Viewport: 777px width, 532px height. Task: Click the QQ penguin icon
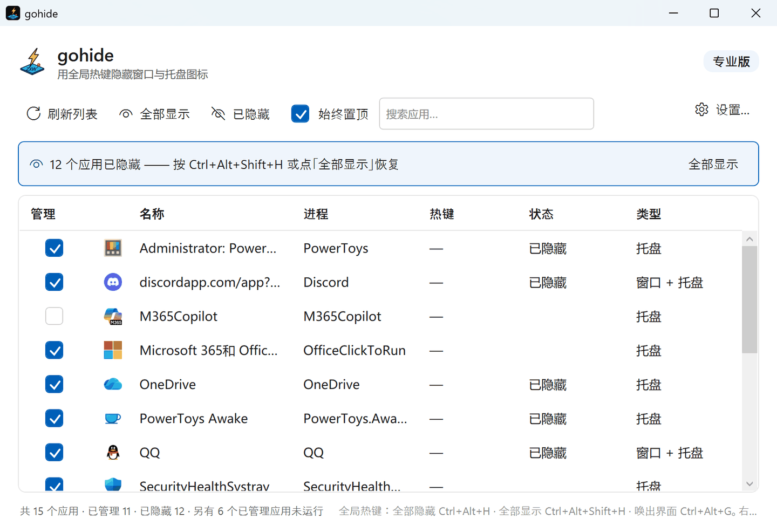[x=113, y=452]
